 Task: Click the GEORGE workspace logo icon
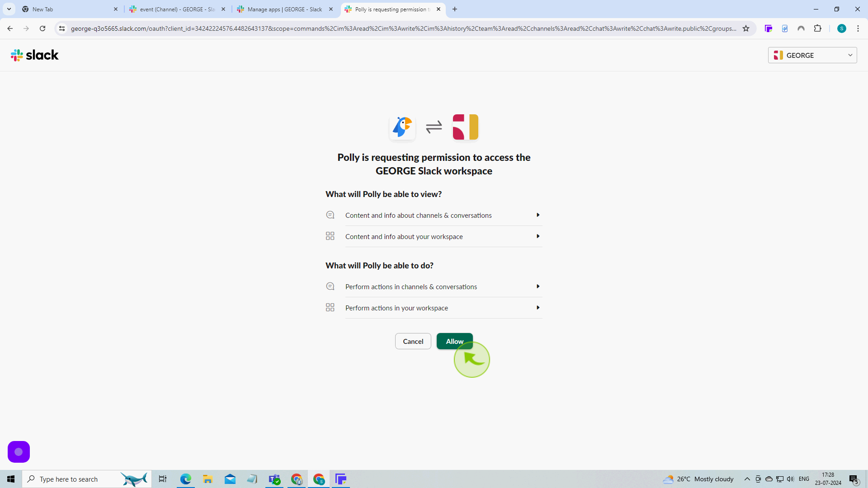click(465, 127)
